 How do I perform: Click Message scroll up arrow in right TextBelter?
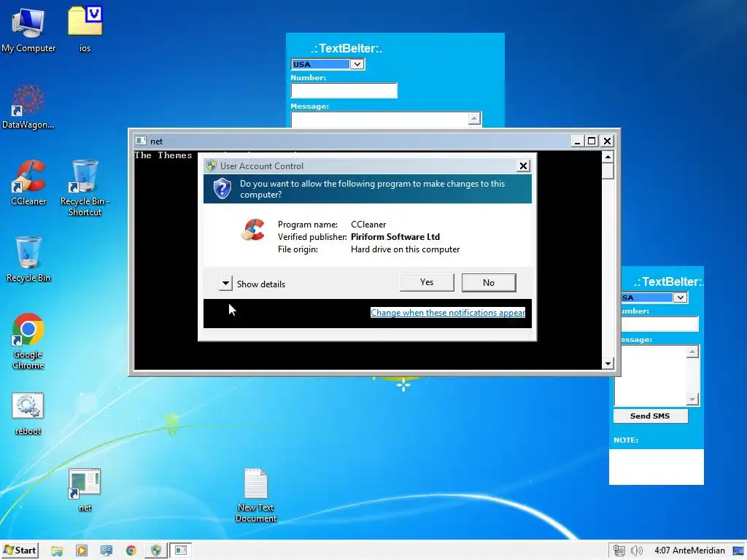pos(693,352)
